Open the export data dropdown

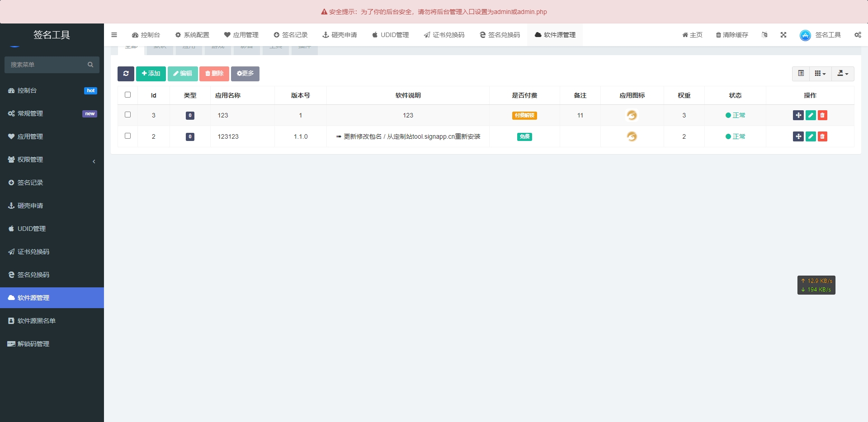click(x=843, y=74)
